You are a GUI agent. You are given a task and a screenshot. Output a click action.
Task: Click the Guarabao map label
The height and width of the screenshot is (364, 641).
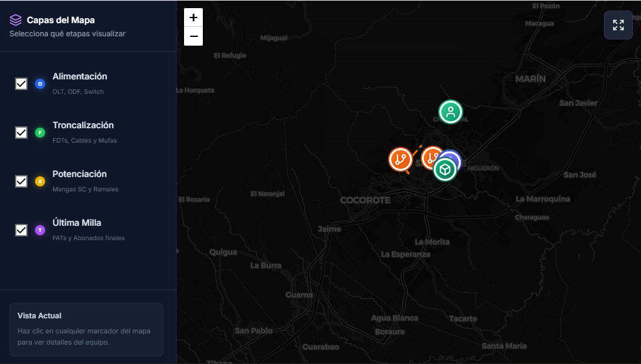coord(320,347)
